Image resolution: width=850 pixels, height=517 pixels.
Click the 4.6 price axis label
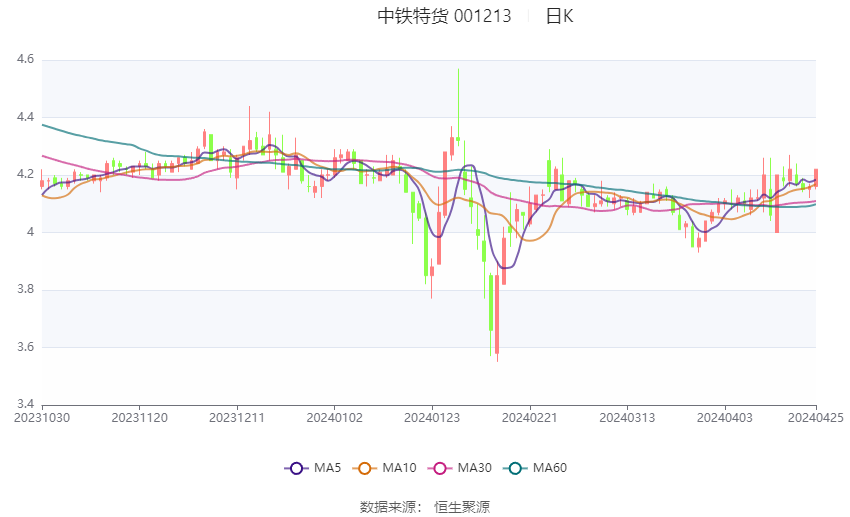tap(25, 59)
